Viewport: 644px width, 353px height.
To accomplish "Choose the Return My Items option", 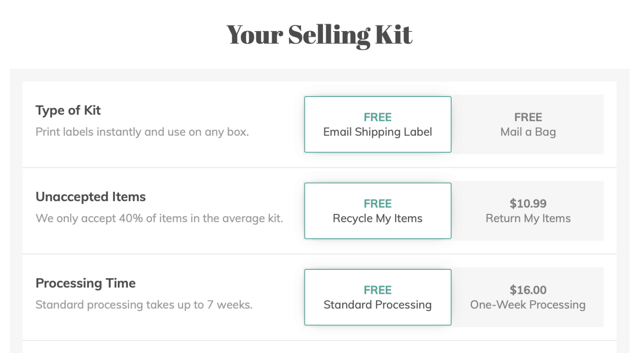I will [528, 211].
